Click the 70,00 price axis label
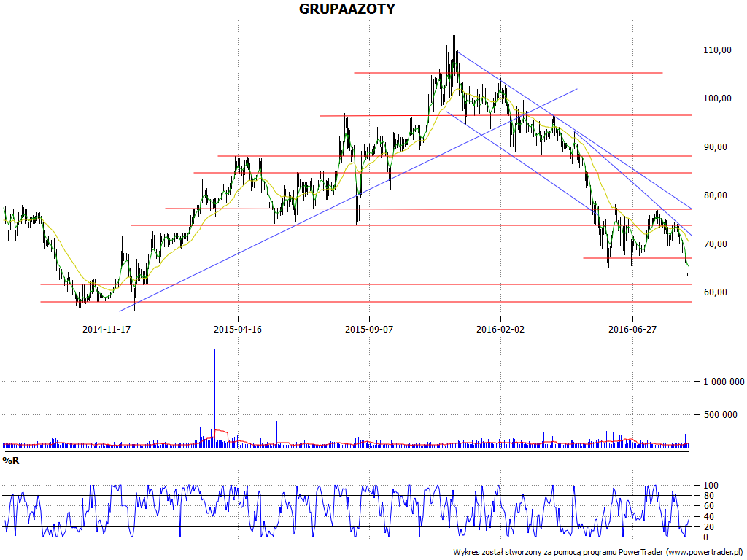Screen dimensions: 747x560 (716, 244)
